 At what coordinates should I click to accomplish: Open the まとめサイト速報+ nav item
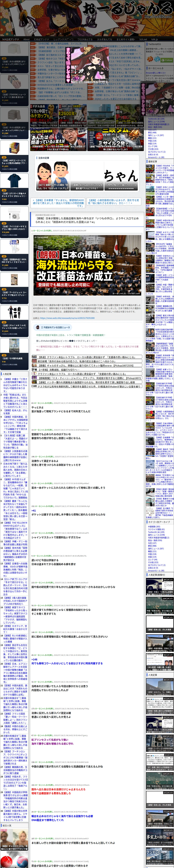pyautogui.click(x=126, y=39)
